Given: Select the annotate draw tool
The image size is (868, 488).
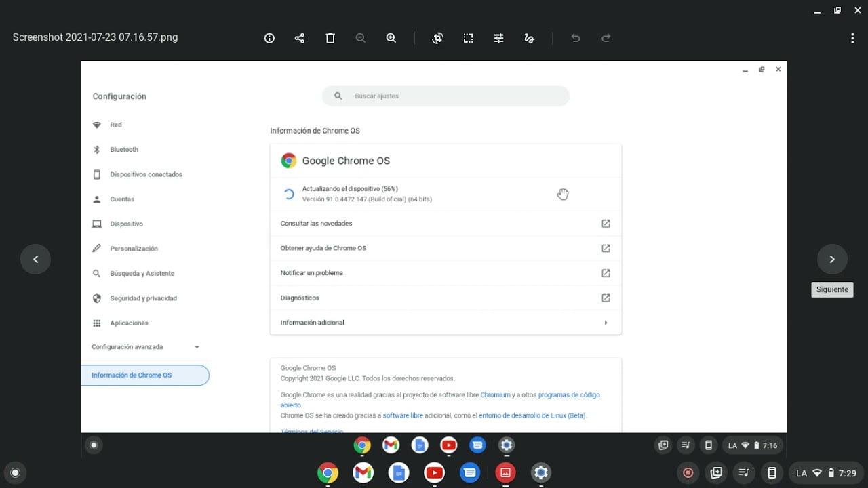Looking at the screenshot, I should [530, 38].
